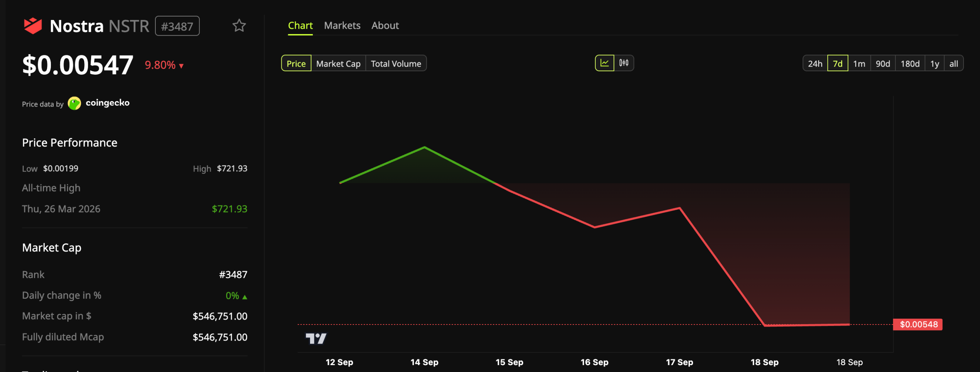
Task: Click the Fully diluted Mcap value
Action: 220,338
